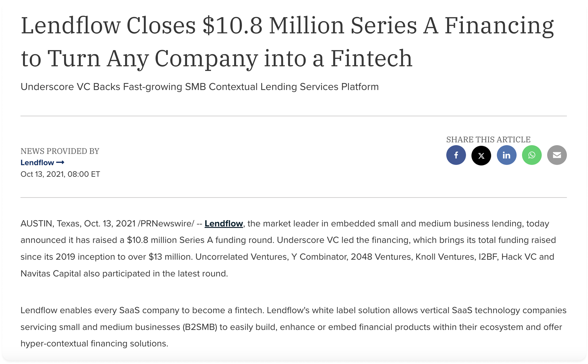Click the main article headline
This screenshot has width=588, height=364.
click(287, 41)
